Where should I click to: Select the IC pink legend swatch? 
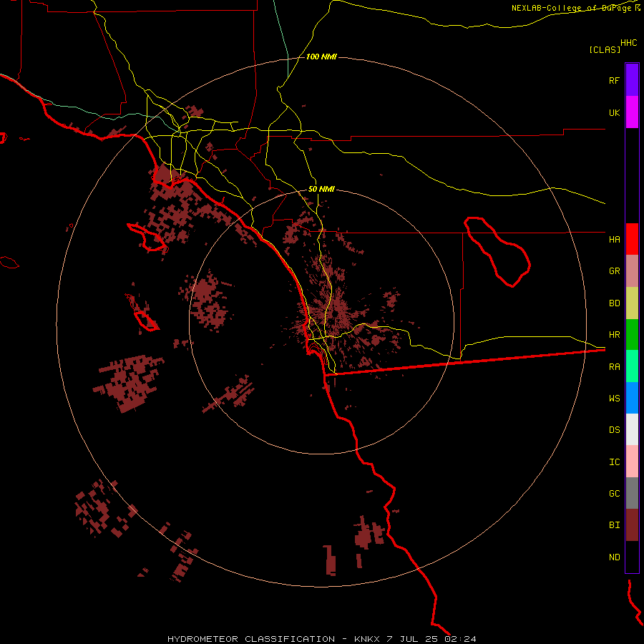point(632,462)
